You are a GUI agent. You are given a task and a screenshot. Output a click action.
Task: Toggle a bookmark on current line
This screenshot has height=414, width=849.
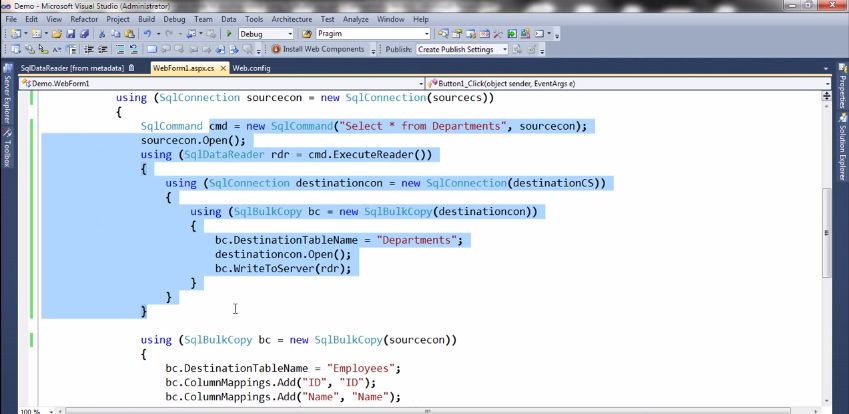click(x=152, y=49)
